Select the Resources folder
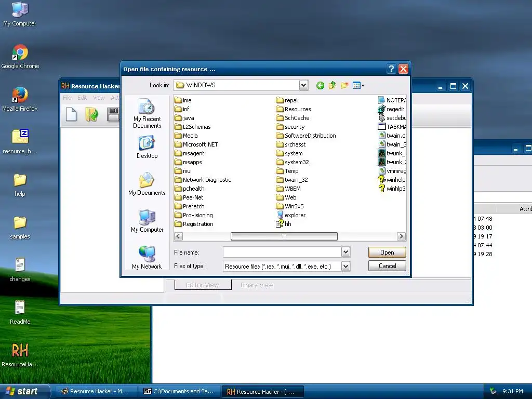Viewport: 532px width, 399px height. (294, 109)
